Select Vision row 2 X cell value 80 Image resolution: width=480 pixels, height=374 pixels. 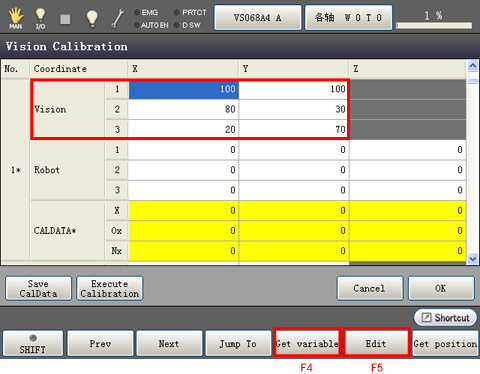click(x=184, y=109)
